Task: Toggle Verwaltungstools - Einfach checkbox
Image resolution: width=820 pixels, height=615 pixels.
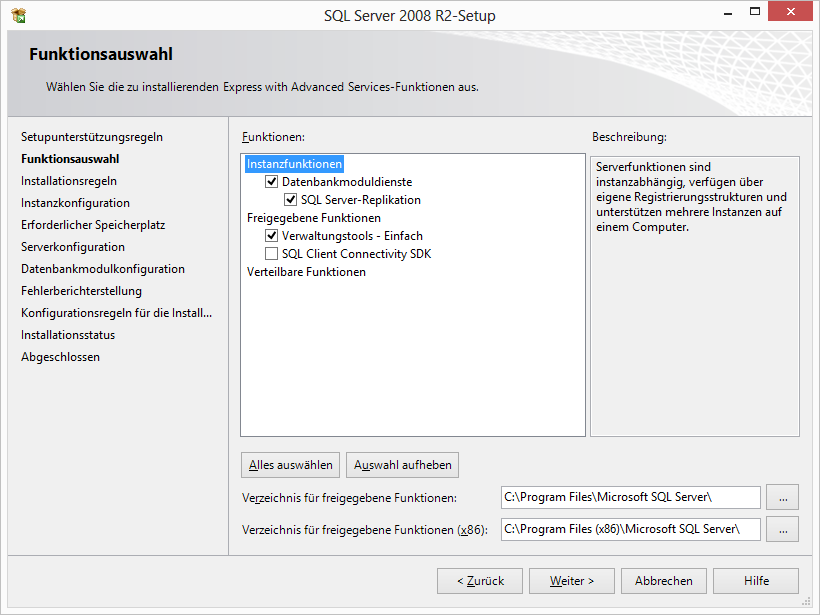Action: pos(271,236)
